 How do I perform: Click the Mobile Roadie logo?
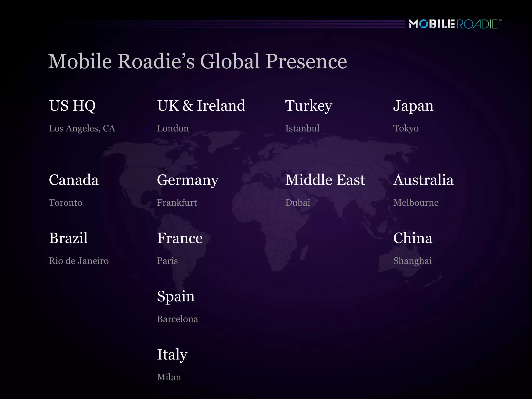[455, 24]
